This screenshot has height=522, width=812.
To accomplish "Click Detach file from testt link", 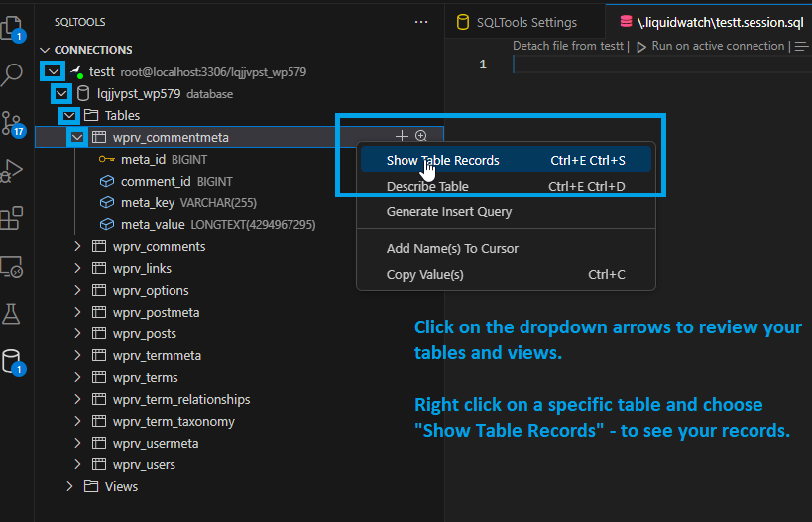I will tap(567, 46).
